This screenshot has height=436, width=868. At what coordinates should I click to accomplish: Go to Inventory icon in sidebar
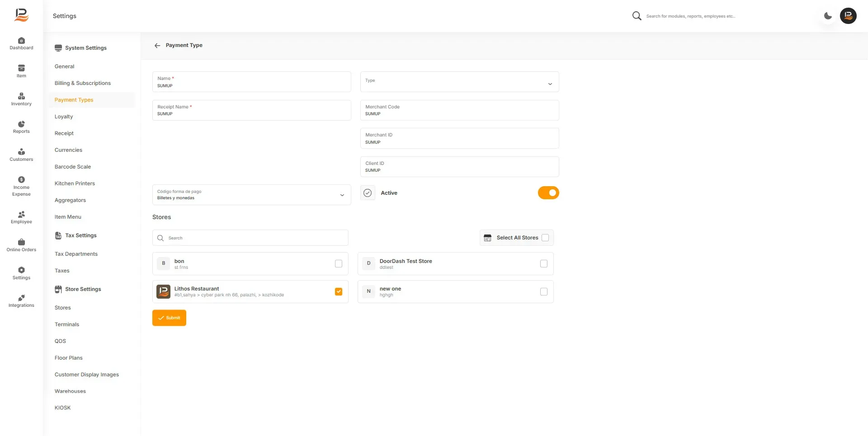pos(21,96)
